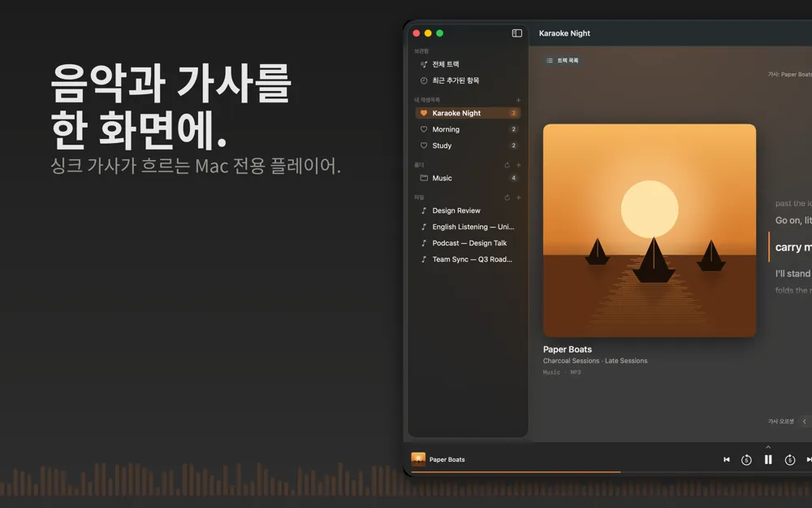Click the Karaoke Night track count badge
Viewport: 812px width, 508px height.
pos(514,113)
